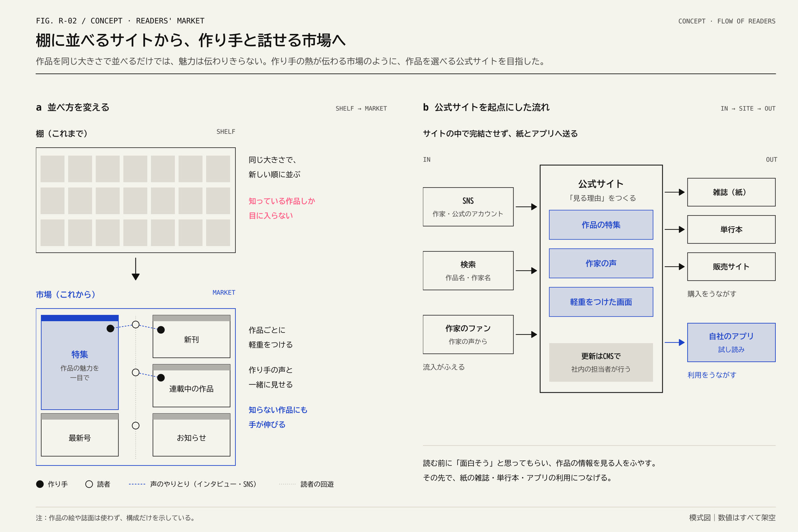The image size is (798, 532).
Task: Click the pink text 知っている作品しか
Action: [x=282, y=201]
